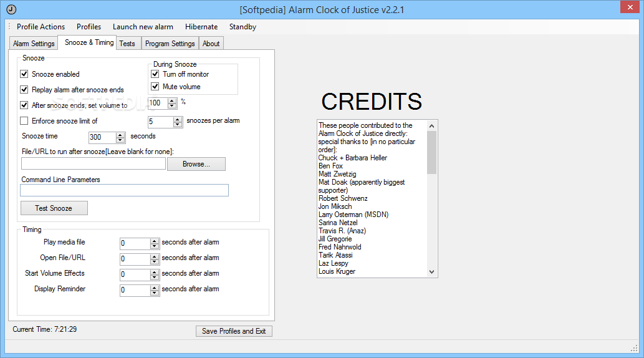Click the name Ben Fox in credits
The height and width of the screenshot is (358, 644).
tap(330, 166)
